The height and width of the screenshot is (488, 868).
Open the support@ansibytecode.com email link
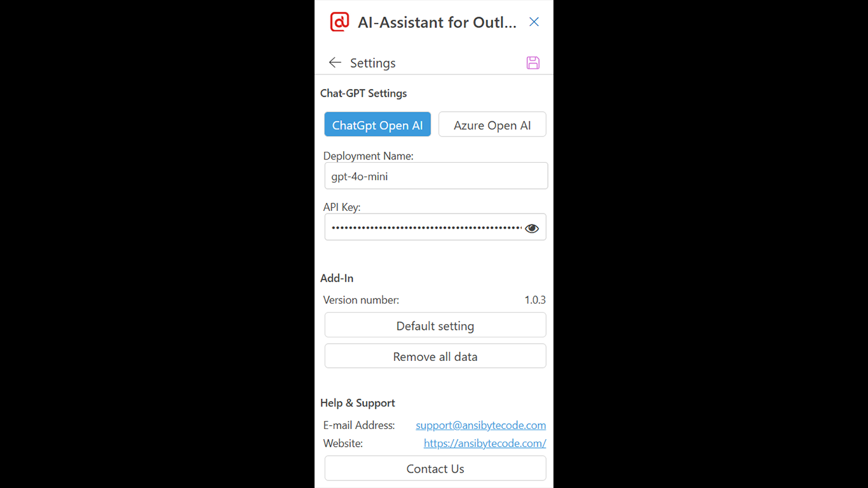tap(481, 425)
